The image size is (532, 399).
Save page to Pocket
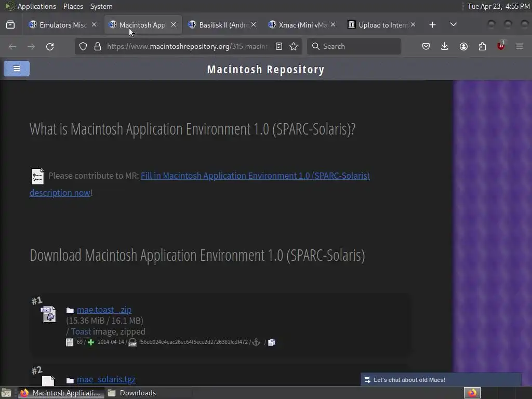click(x=426, y=46)
